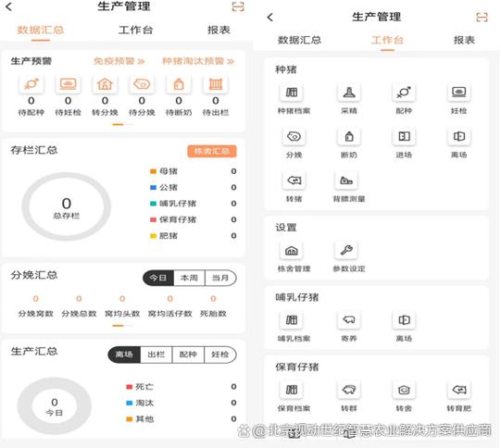
Task: Tap the 总存栏 donut chart
Action: coord(67,206)
